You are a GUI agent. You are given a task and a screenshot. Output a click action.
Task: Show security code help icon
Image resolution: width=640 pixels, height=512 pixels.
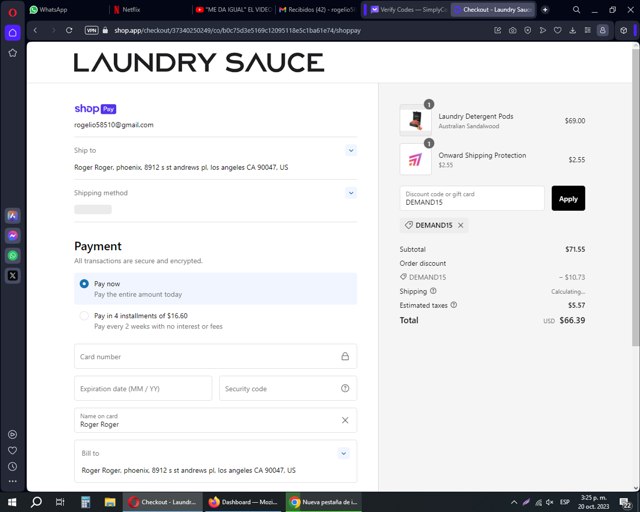(x=345, y=388)
